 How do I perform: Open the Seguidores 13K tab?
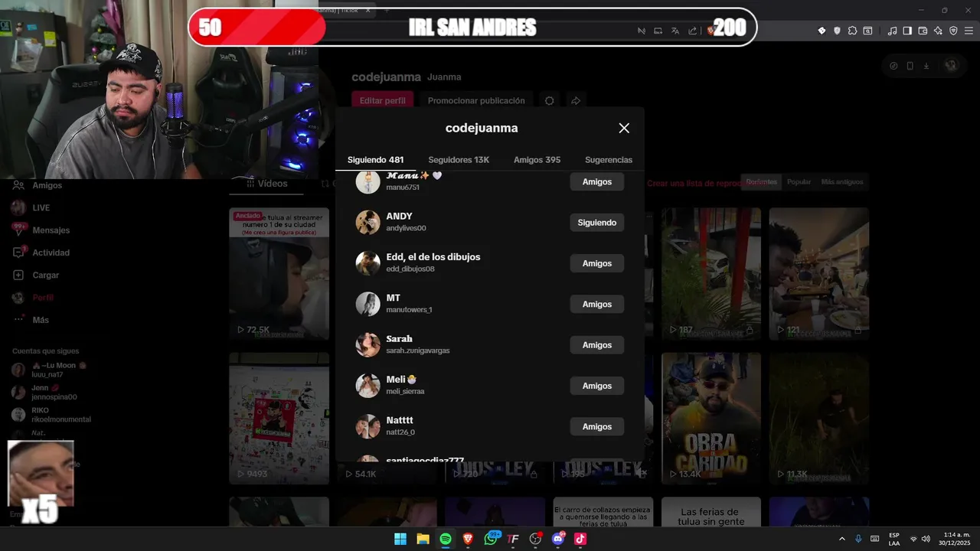pyautogui.click(x=459, y=160)
